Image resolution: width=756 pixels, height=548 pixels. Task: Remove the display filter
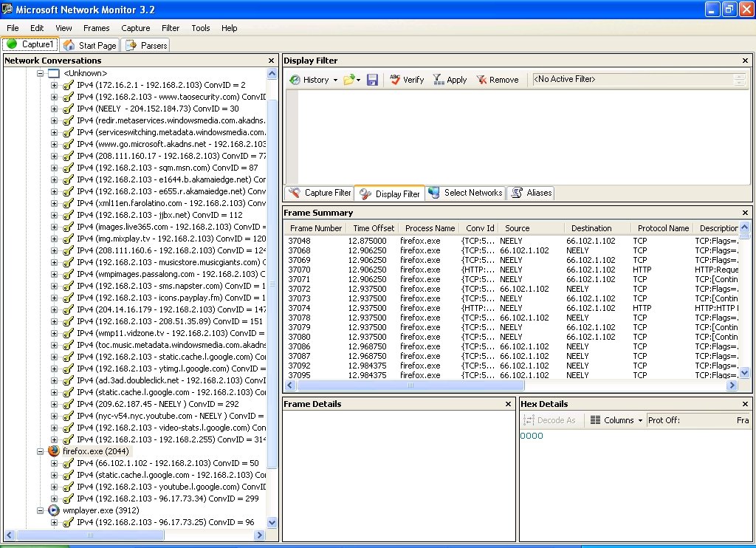(x=497, y=80)
